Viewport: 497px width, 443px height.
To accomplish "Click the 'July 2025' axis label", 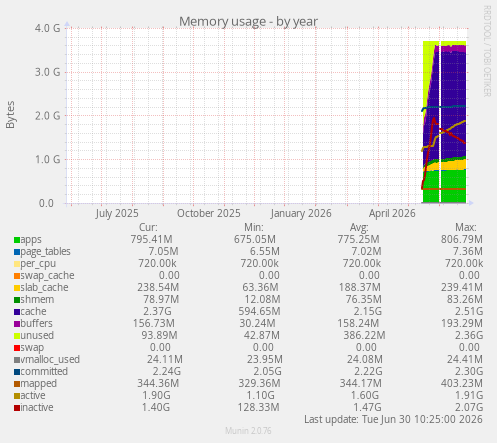I will pos(117,213).
